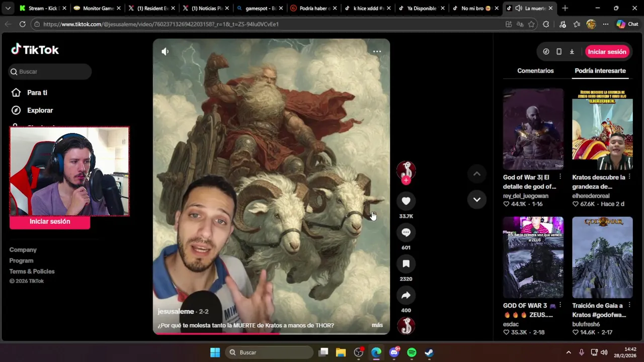Click the download icon in top-right pill
This screenshot has height=362, width=644.
point(572,52)
